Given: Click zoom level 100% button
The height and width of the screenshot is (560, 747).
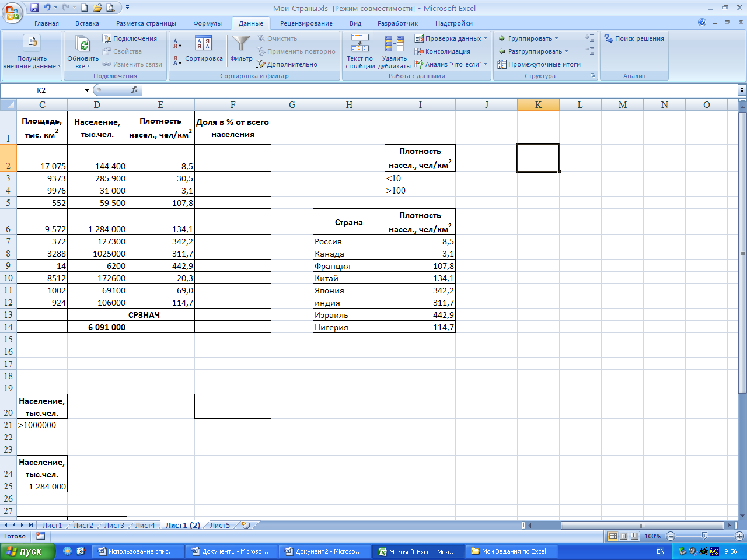Looking at the screenshot, I should [x=652, y=536].
